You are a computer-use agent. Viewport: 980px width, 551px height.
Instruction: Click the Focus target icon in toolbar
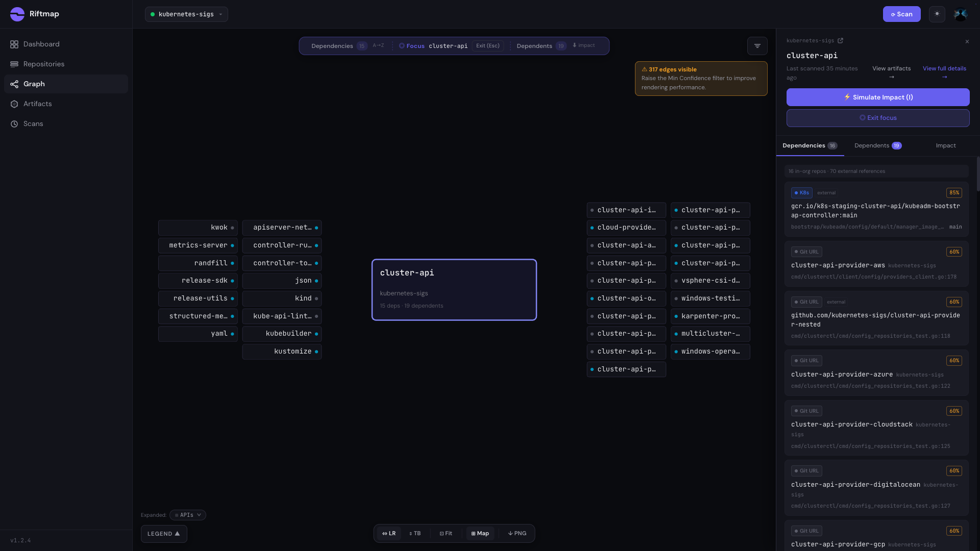coord(402,46)
